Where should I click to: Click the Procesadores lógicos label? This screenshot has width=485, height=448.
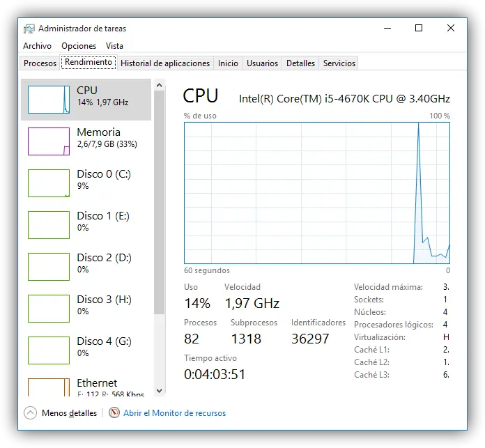coord(394,325)
